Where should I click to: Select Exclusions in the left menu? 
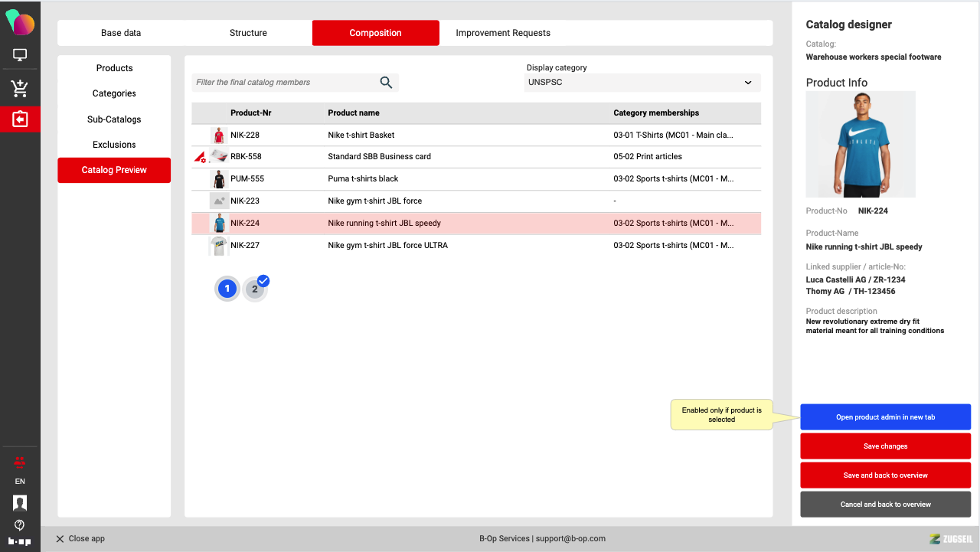(x=114, y=145)
